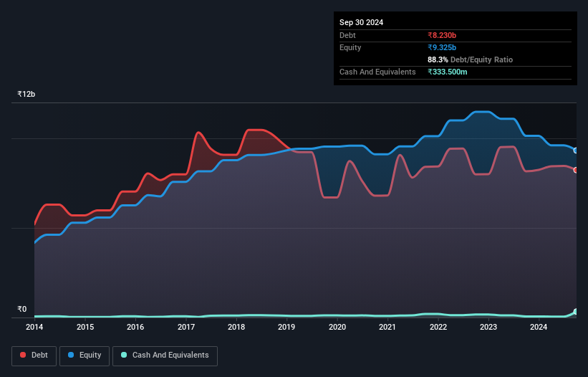
Task: Toggle Cash And Equivalents legend button
Action: click(x=165, y=355)
